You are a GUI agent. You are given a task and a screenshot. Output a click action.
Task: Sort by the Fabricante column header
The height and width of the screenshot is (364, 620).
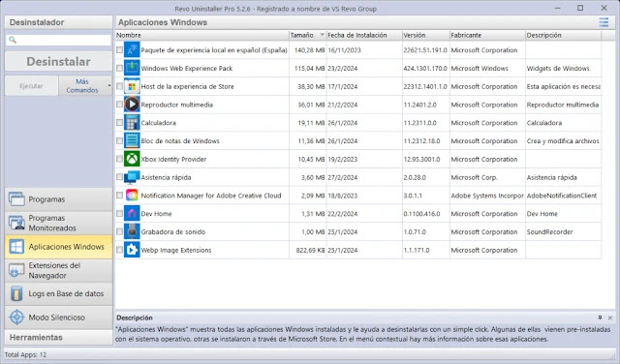pyautogui.click(x=487, y=35)
